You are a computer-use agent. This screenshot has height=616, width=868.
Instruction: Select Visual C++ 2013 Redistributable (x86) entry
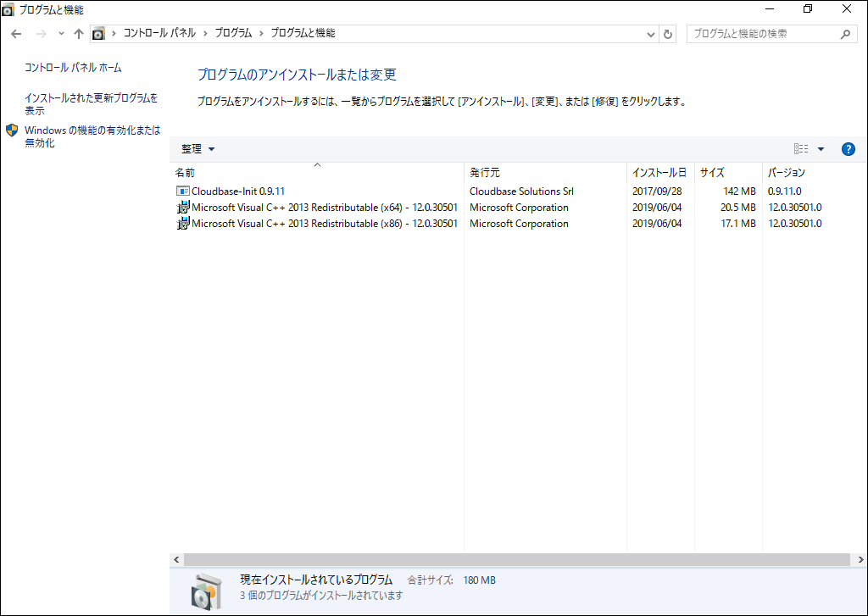click(325, 224)
